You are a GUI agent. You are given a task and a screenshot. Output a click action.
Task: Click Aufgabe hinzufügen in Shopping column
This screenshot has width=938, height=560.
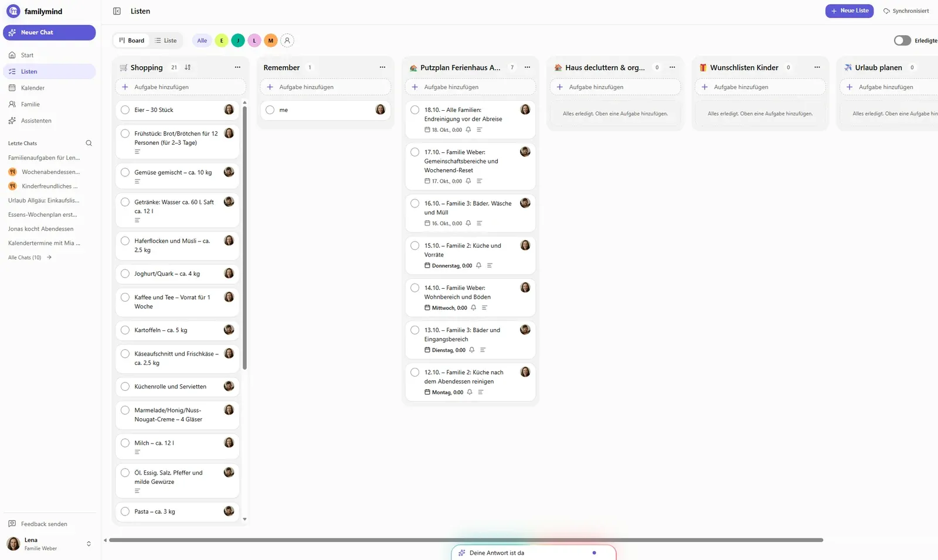181,87
